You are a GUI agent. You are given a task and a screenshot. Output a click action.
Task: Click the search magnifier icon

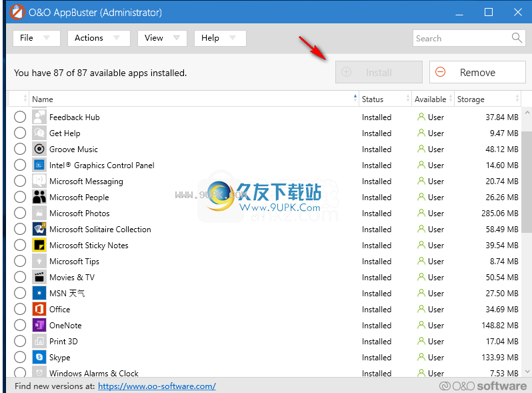517,38
